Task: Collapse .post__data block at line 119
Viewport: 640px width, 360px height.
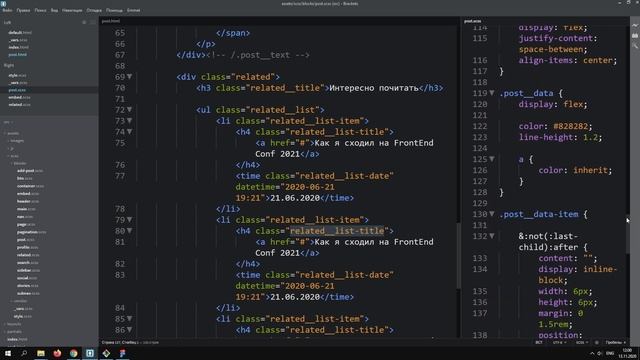Action: click(x=492, y=93)
